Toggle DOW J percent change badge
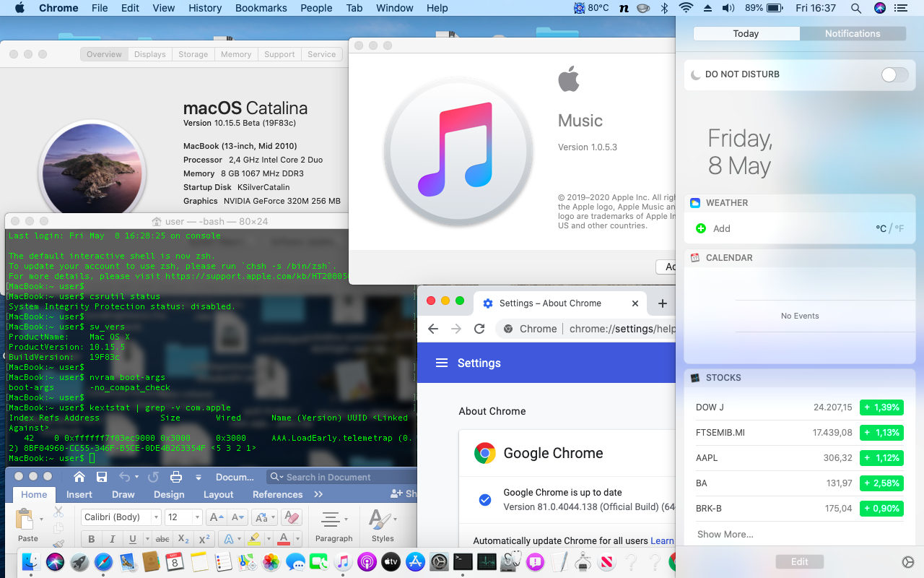 pos(882,407)
